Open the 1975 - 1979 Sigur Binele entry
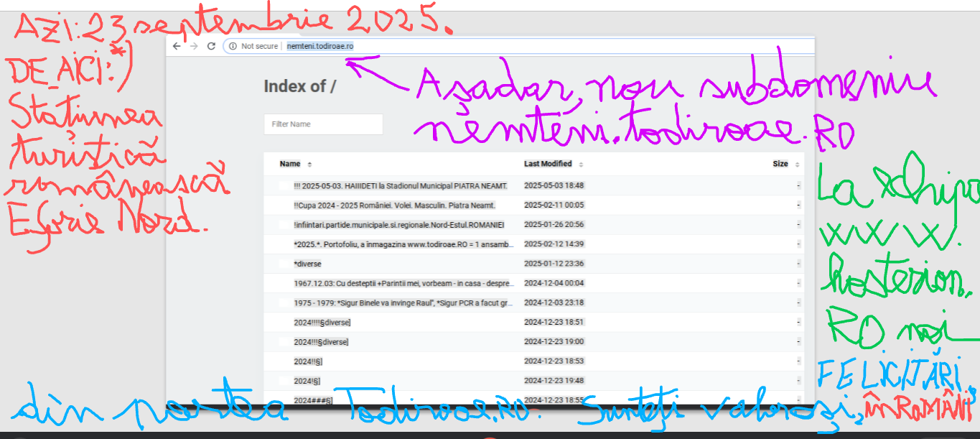This screenshot has height=439, width=980. 403,302
